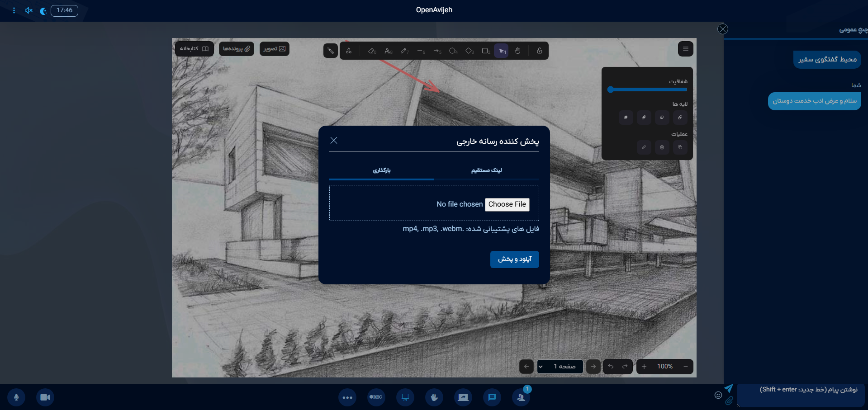868x410 pixels.
Task: Toggle the muted speaker icon
Action: point(29,10)
